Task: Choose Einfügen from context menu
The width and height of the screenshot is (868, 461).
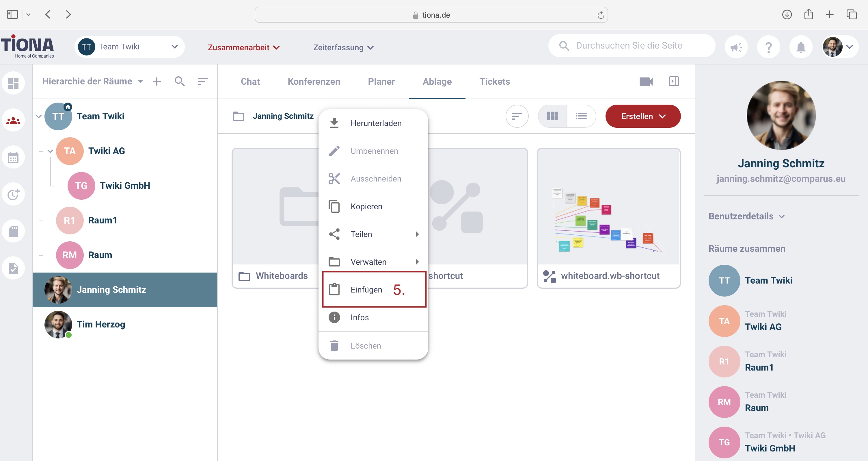Action: point(373,289)
